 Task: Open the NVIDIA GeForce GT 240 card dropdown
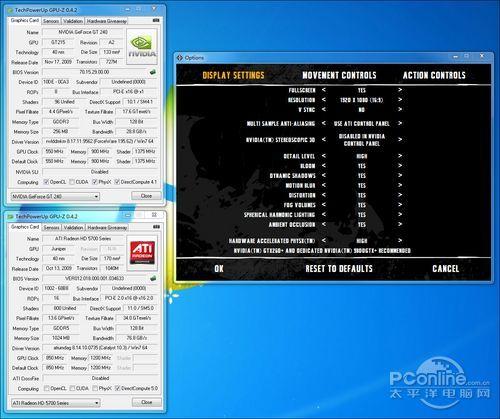click(x=55, y=196)
